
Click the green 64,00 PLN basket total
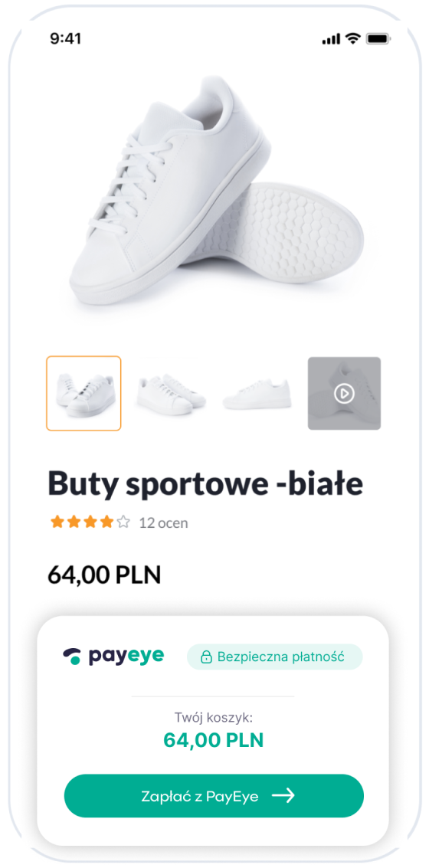point(214,740)
